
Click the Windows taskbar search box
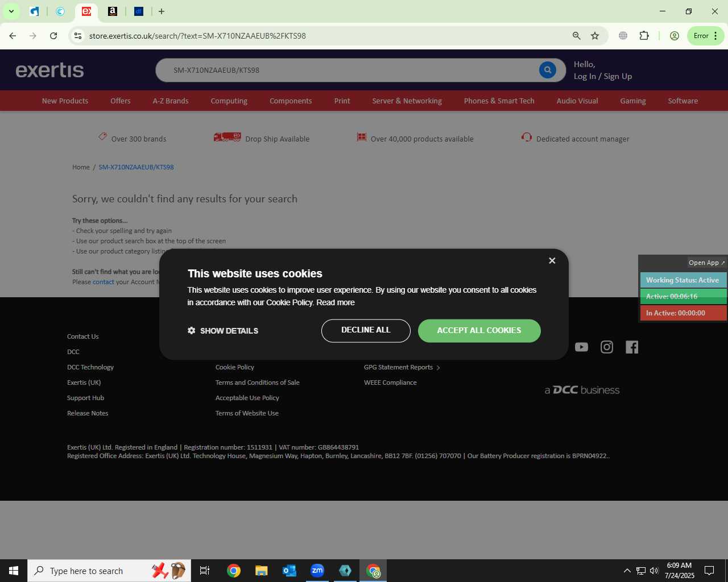[109, 571]
